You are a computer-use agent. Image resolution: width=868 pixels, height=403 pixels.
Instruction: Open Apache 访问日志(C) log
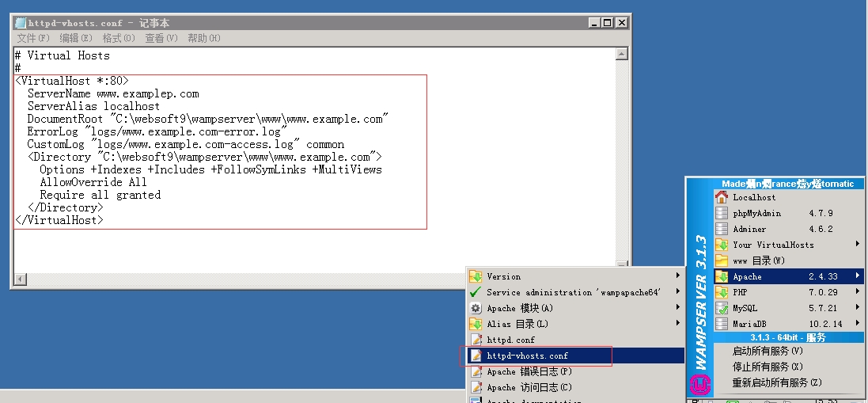pyautogui.click(x=576, y=387)
